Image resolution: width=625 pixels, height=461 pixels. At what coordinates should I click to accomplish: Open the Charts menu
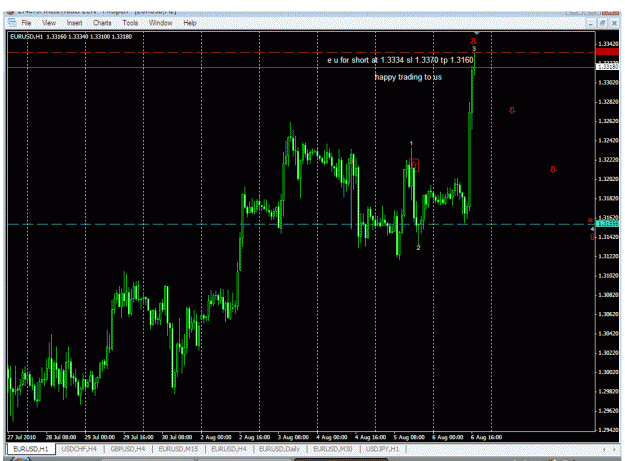102,23
